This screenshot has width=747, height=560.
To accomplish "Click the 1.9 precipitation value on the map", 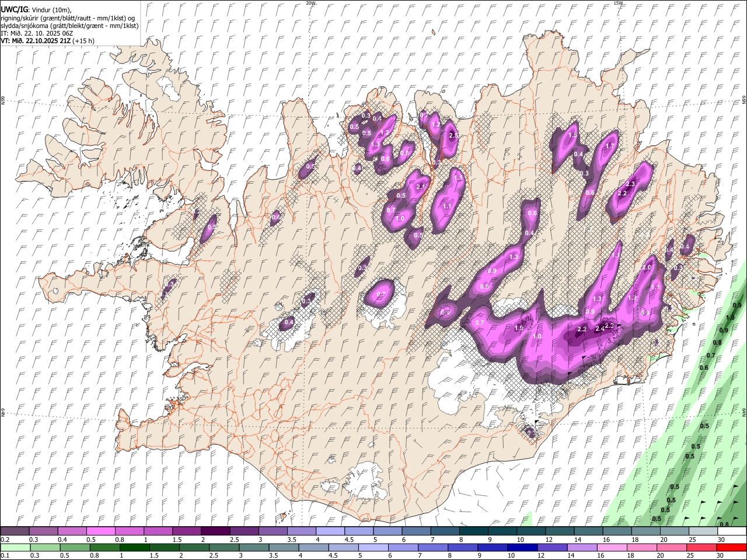I will (x=519, y=328).
